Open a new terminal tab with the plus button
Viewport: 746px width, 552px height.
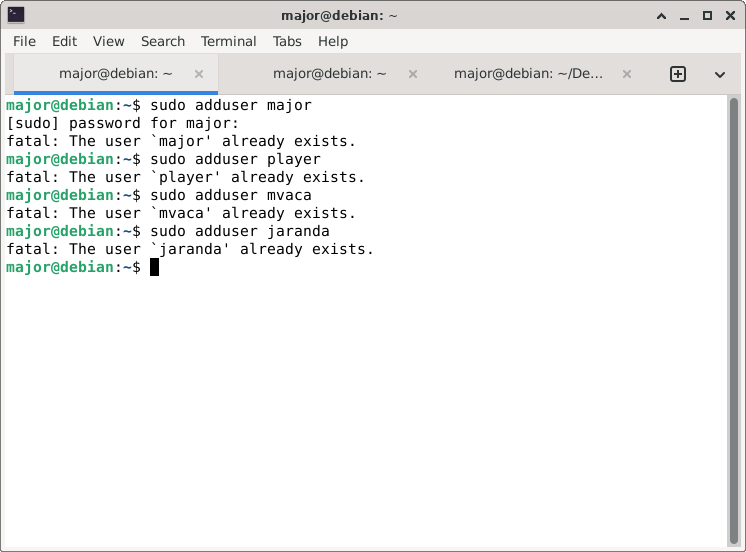[x=677, y=74]
